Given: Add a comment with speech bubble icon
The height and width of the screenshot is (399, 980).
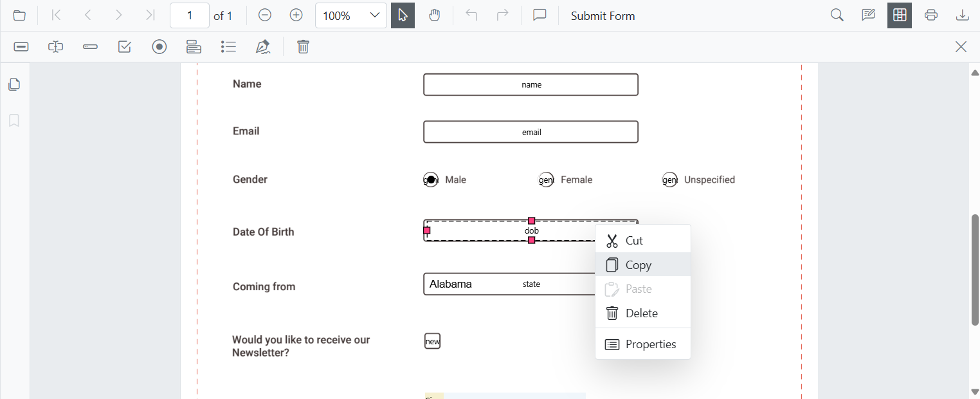Looking at the screenshot, I should coord(540,15).
